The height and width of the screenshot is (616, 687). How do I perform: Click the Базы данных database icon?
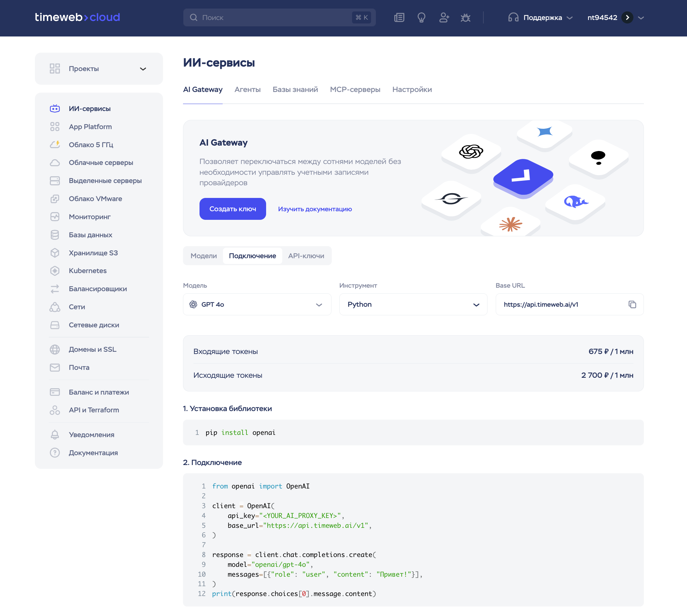click(55, 235)
